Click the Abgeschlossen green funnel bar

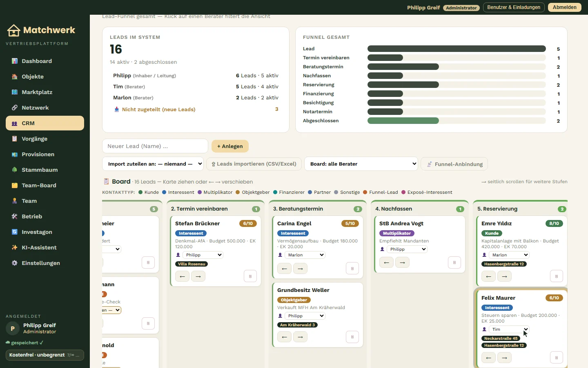click(x=403, y=121)
